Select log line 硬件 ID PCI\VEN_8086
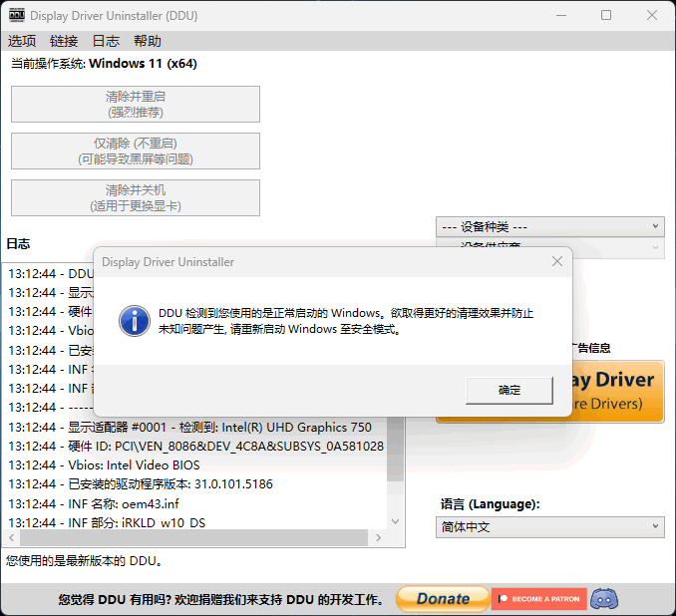This screenshot has width=676, height=616. [195, 447]
